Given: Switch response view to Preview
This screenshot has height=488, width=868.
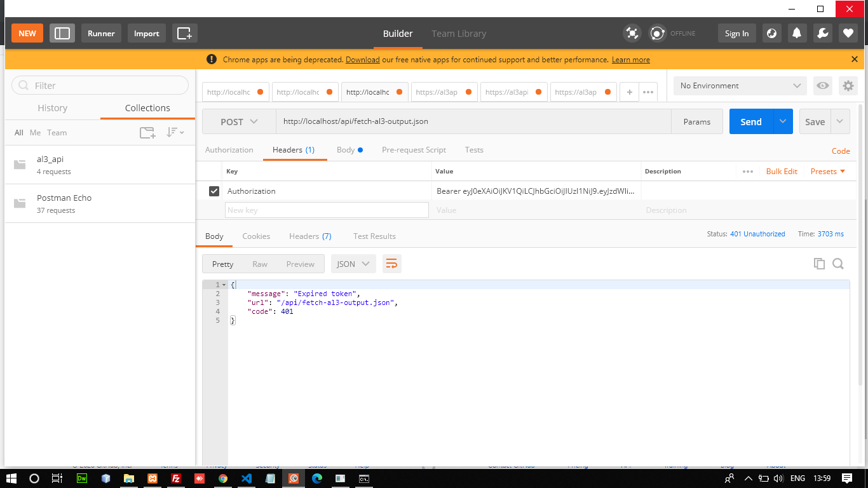Looking at the screenshot, I should coord(300,264).
